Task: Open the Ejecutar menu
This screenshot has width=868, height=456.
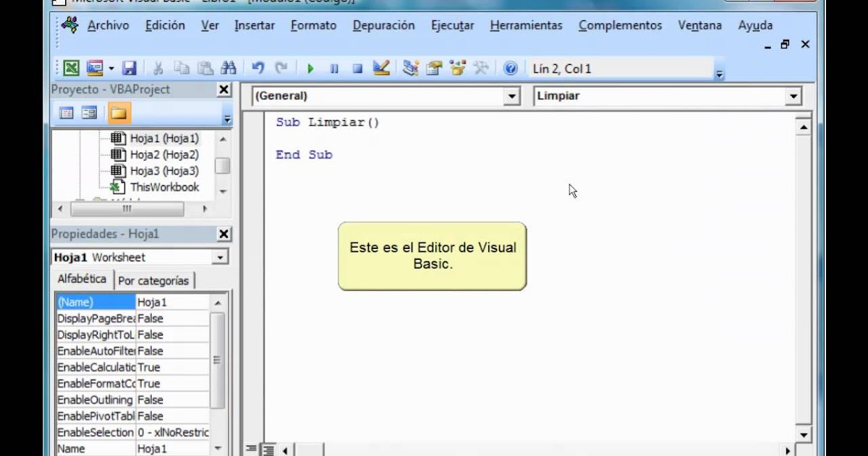Action: pos(452,25)
